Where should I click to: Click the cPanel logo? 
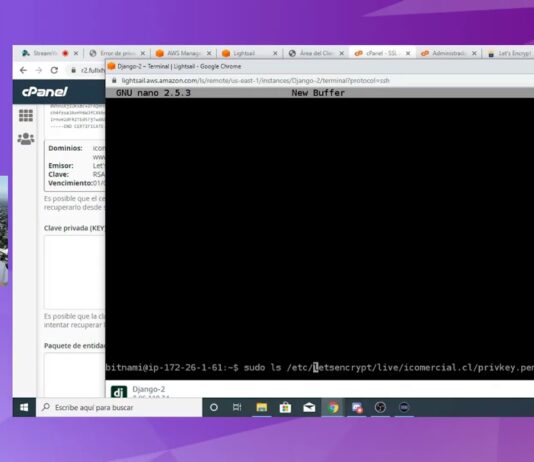coord(45,92)
